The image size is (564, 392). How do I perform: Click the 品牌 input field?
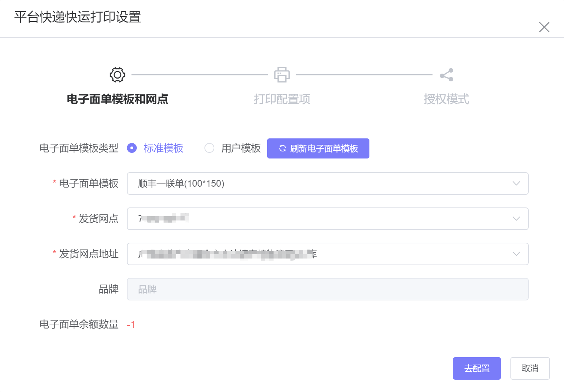coord(327,289)
